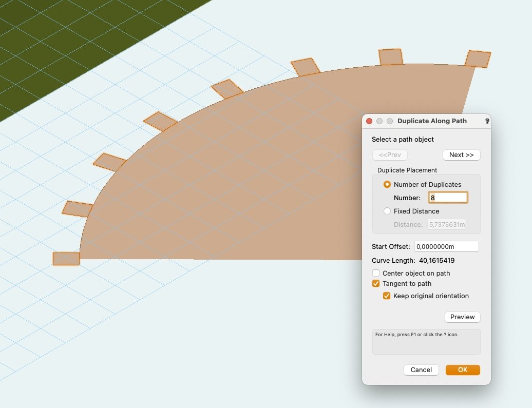
Task: Cancel the duplicate operation
Action: 421,370
